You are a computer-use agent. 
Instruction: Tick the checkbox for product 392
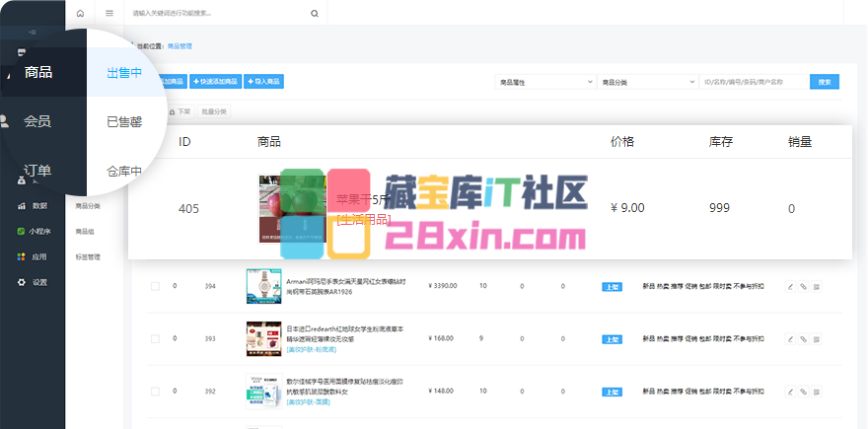click(155, 392)
